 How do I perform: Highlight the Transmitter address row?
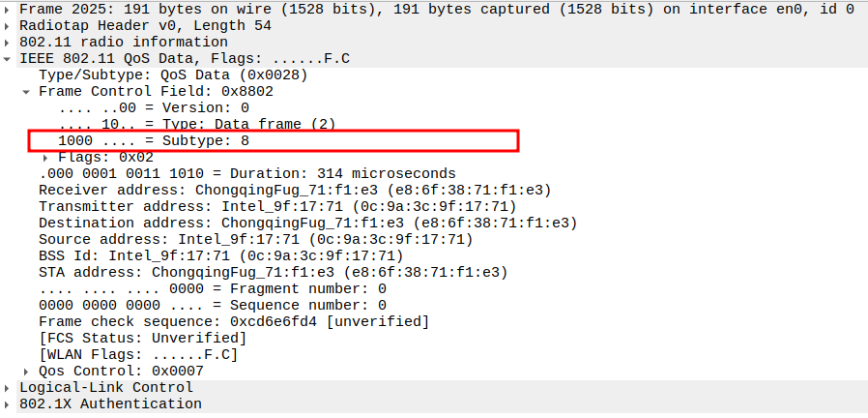click(277, 206)
